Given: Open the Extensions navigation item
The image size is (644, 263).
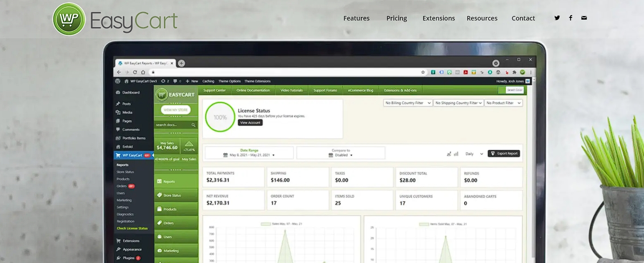Looking at the screenshot, I should point(439,18).
